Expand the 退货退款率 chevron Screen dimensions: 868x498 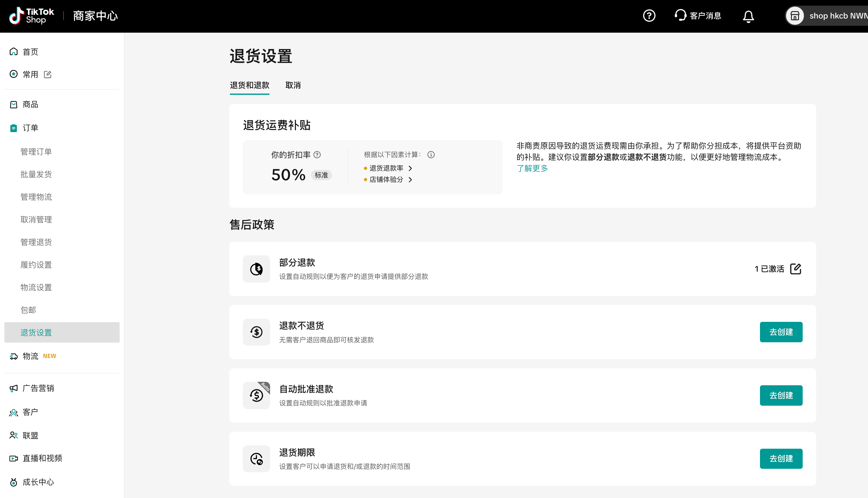410,168
